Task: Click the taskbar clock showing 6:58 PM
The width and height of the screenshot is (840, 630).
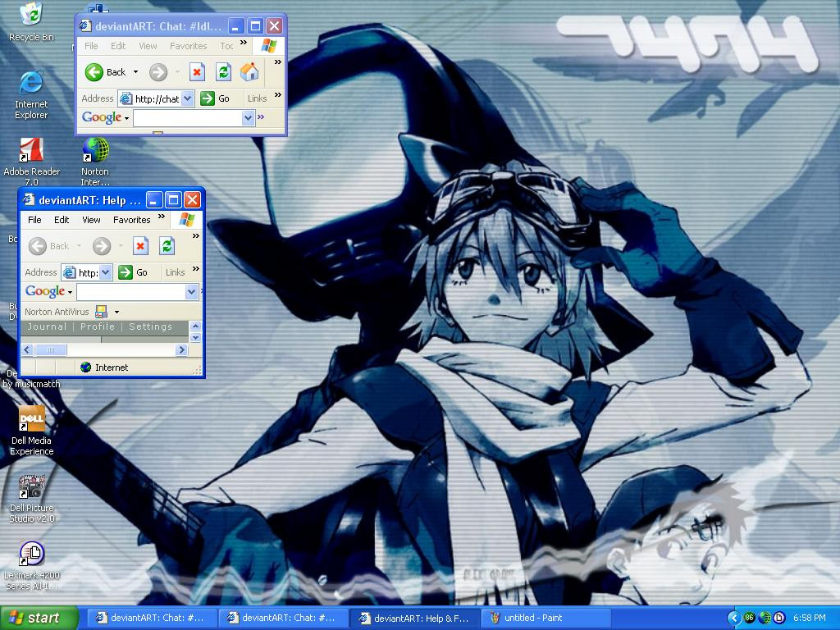Action: (810, 618)
